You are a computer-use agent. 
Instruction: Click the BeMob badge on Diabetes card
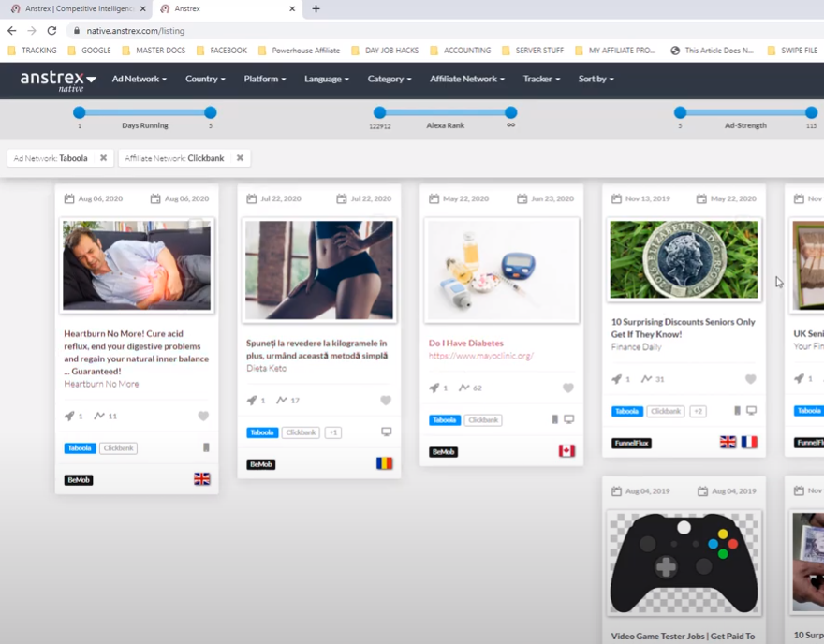(x=444, y=452)
